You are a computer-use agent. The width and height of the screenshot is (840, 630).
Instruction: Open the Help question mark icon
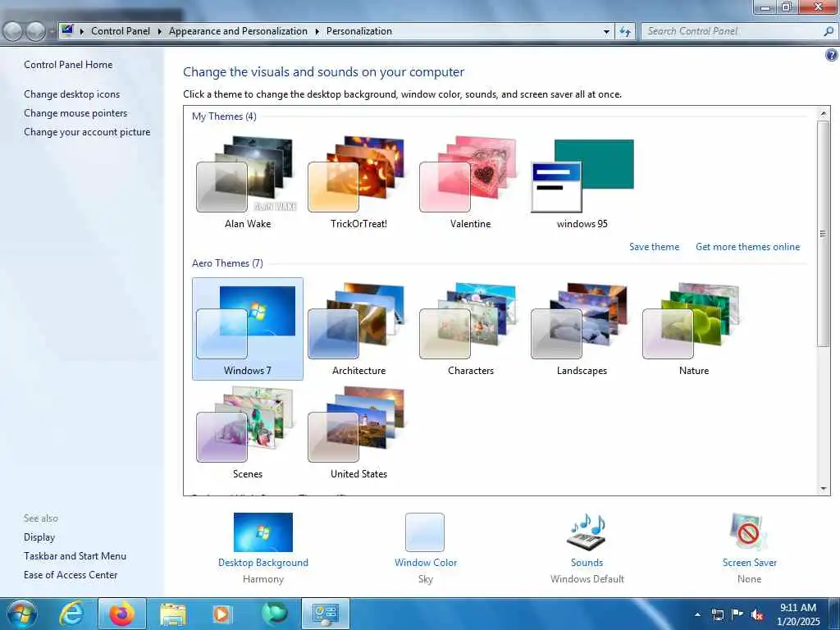click(832, 55)
